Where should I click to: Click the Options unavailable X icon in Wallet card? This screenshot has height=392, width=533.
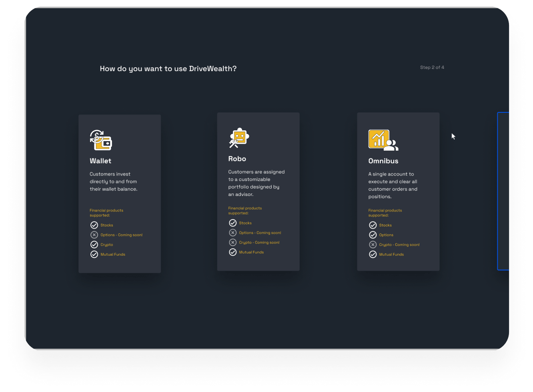point(94,235)
